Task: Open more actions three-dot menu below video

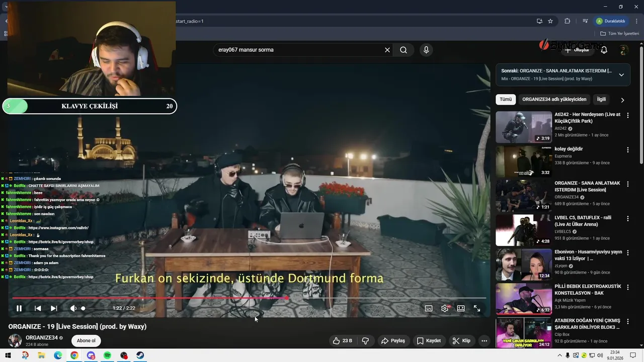Action: pos(484,341)
